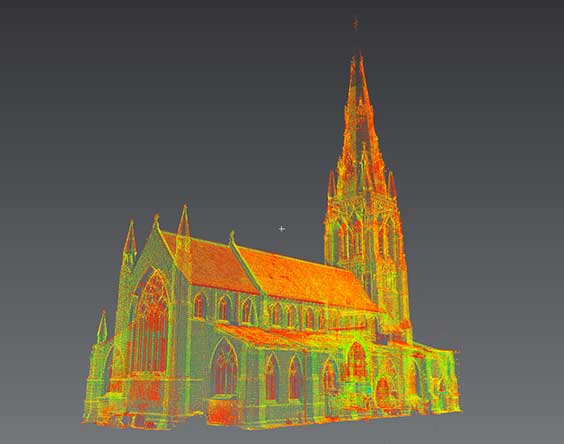The height and width of the screenshot is (444, 564).
Task: Select the large arched gable-end window
Action: point(151,322)
